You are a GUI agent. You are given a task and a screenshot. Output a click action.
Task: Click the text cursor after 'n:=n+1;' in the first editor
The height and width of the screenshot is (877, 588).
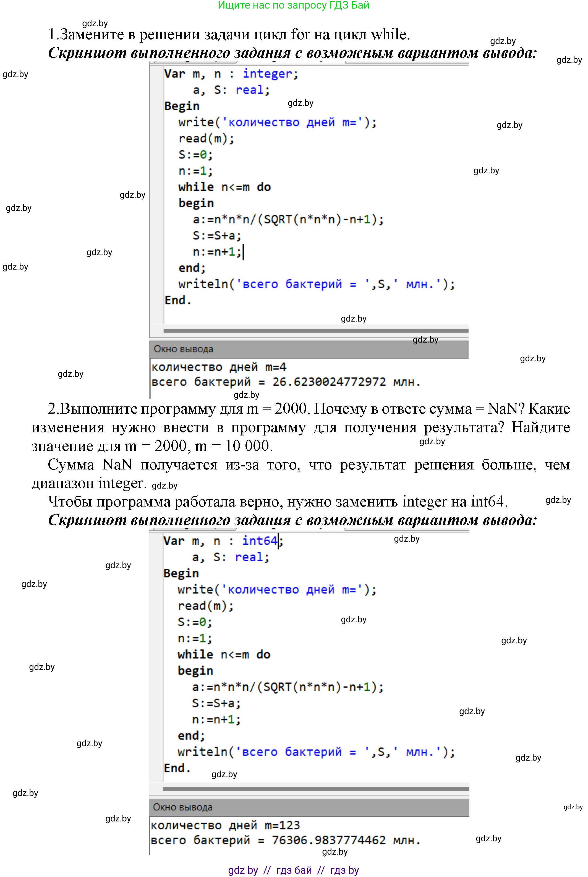243,252
